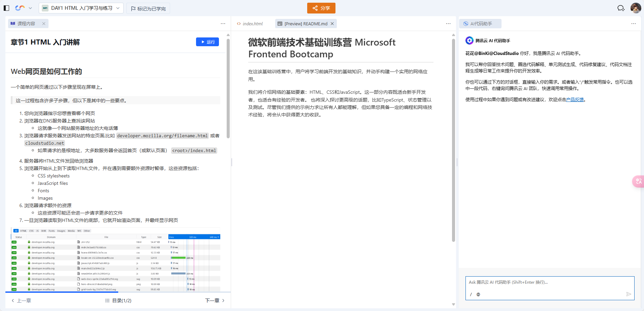Screen dimensions: 644x311
Task: Mark the course as learned
Action: (148, 8)
